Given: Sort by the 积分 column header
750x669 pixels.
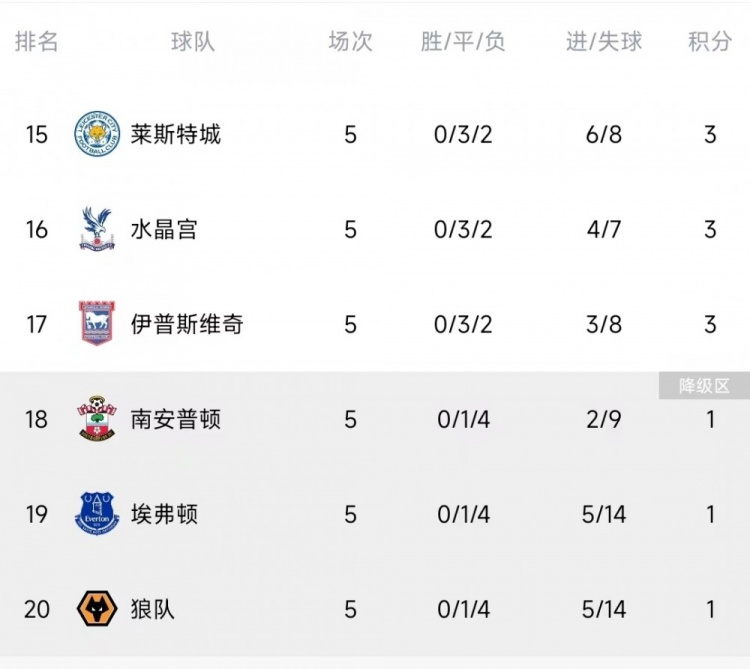Looking at the screenshot, I should 710,41.
